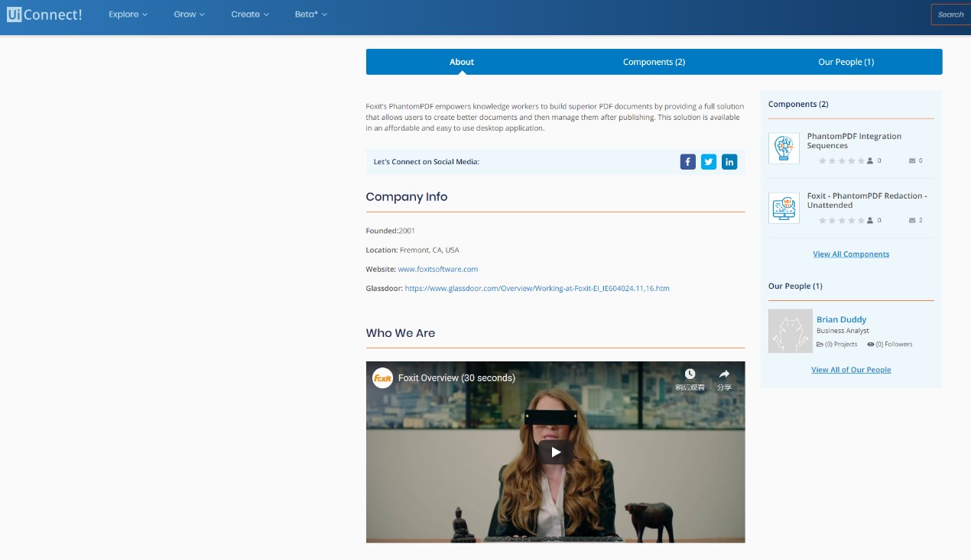Click the star rating of PhantomPDF Integration Sequences
This screenshot has height=560, width=971.
tap(842, 161)
